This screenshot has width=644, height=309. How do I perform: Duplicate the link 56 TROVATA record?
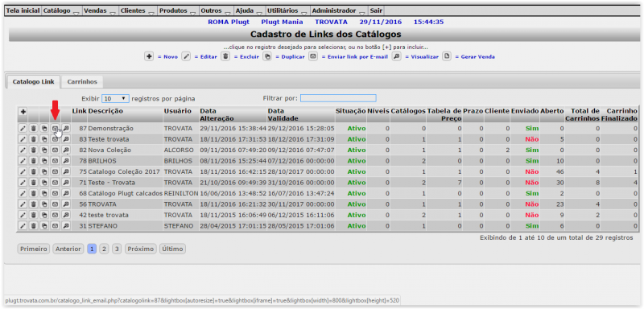pyautogui.click(x=44, y=204)
